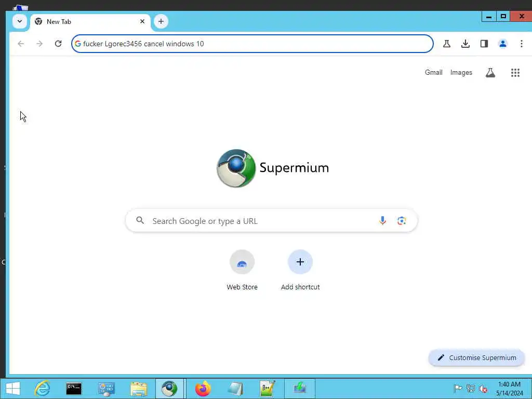Viewport: 532px width, 399px height.
Task: Open Notepad++ from taskbar
Action: click(267, 389)
